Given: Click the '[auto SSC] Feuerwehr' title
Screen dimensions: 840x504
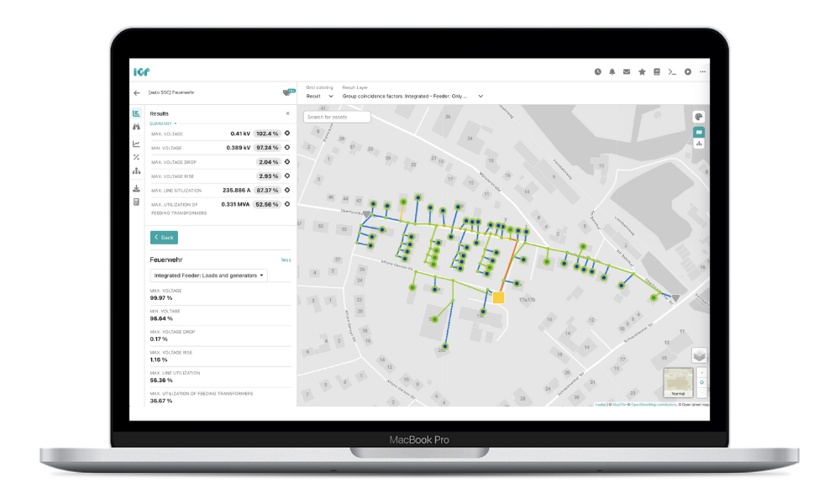Looking at the screenshot, I should point(171,92).
